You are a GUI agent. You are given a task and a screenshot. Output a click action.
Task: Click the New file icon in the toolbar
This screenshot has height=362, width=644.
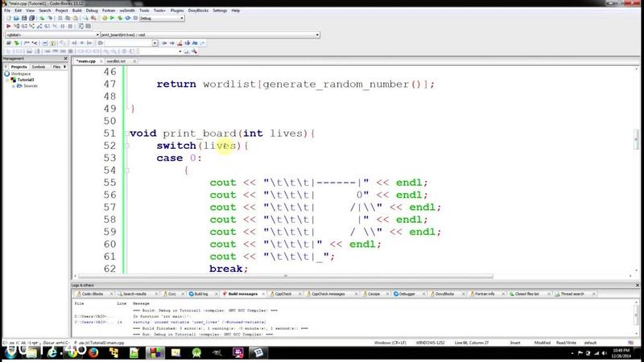(9, 18)
